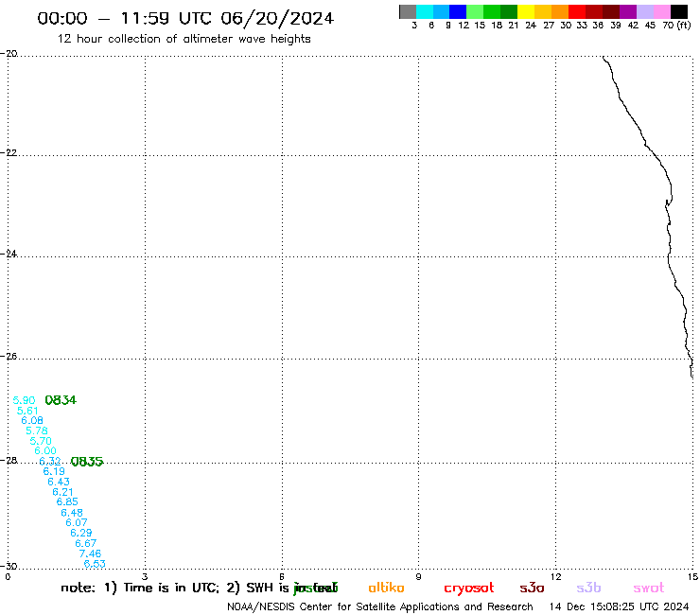The image size is (700, 615).
Task: Click the NOAA/NESDIS Center footer text
Action: pyautogui.click(x=379, y=607)
